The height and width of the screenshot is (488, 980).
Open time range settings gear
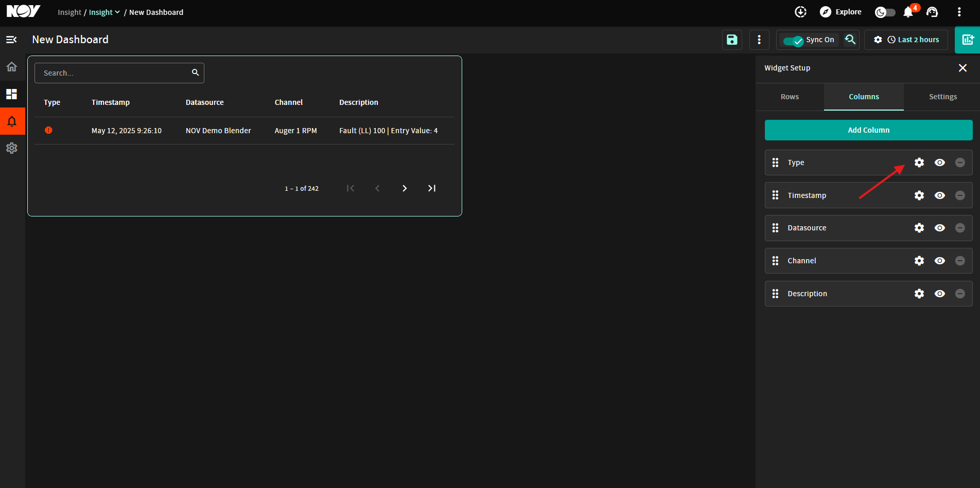pyautogui.click(x=878, y=40)
